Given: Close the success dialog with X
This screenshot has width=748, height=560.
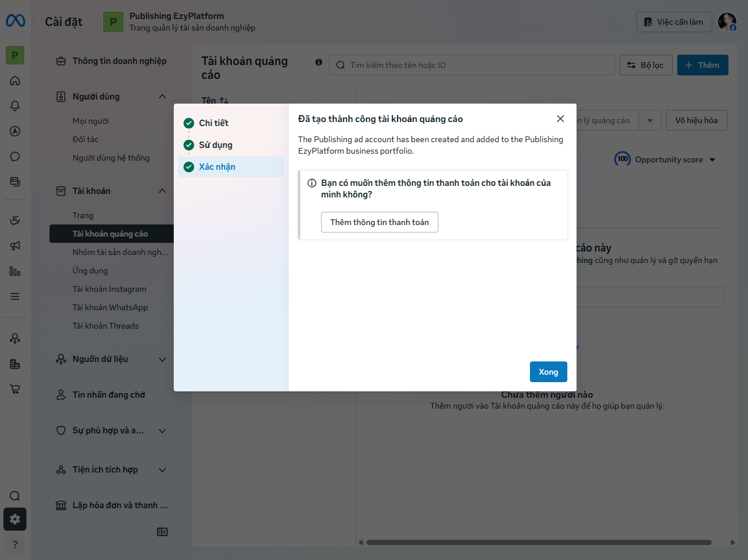Looking at the screenshot, I should pos(560,119).
